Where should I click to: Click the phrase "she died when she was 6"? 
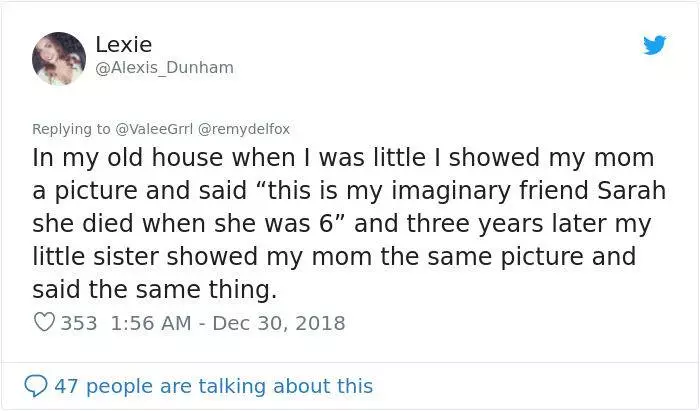[x=183, y=223]
